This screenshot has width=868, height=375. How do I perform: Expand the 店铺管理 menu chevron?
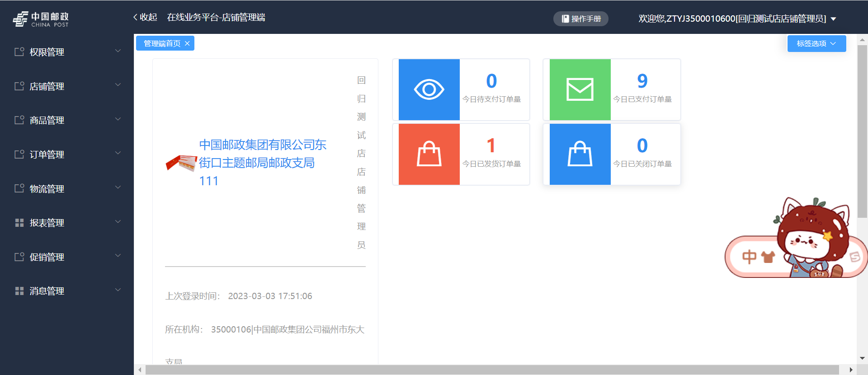click(x=118, y=84)
